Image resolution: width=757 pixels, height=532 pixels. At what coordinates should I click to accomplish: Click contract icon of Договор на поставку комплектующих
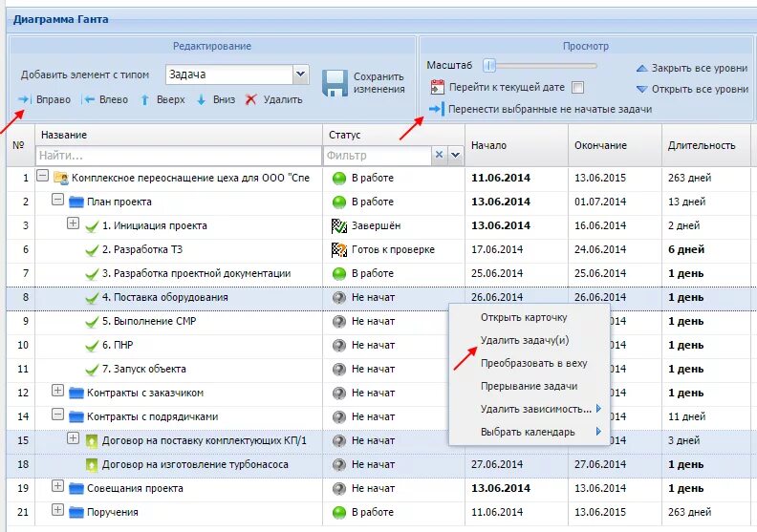(91, 440)
